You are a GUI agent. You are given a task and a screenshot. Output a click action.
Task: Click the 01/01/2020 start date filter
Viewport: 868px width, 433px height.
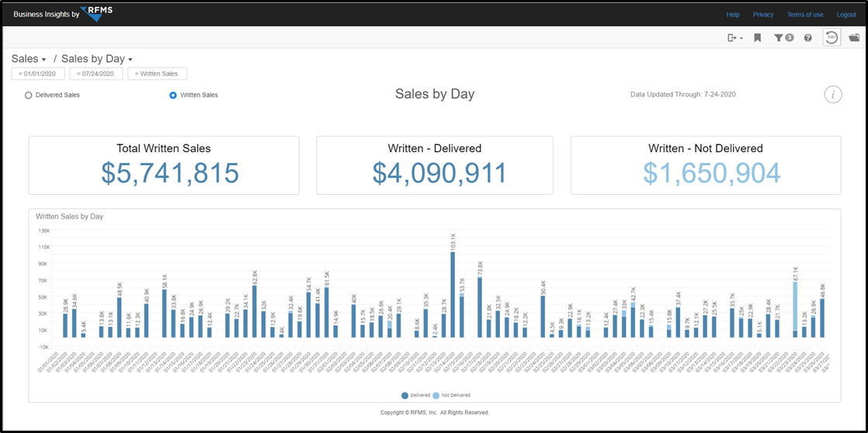(x=38, y=74)
